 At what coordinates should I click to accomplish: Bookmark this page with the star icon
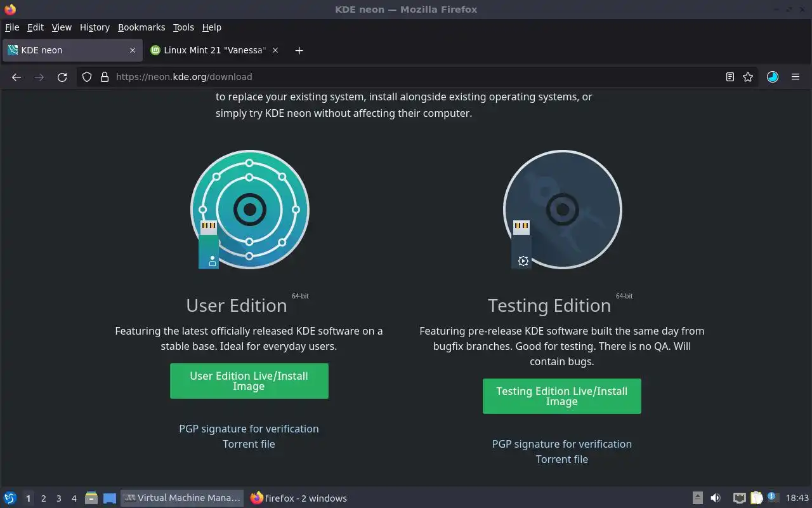(x=748, y=77)
